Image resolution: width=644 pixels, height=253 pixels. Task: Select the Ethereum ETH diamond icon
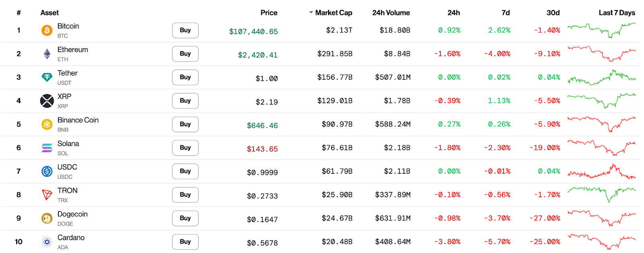(x=47, y=53)
